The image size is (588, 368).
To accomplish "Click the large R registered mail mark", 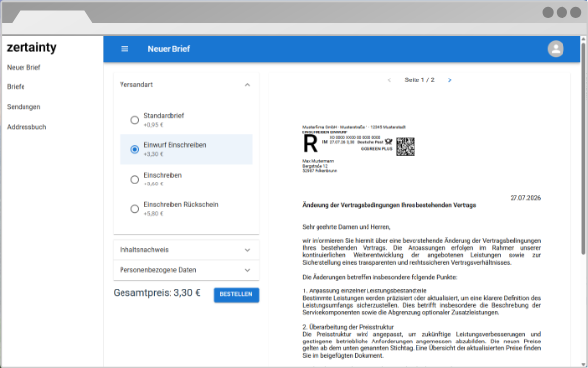I will 310,144.
